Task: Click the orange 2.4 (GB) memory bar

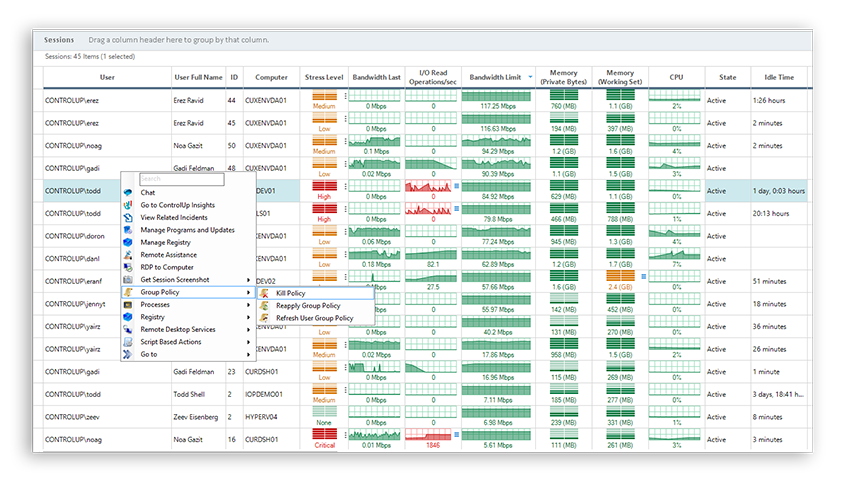Action: [620, 275]
